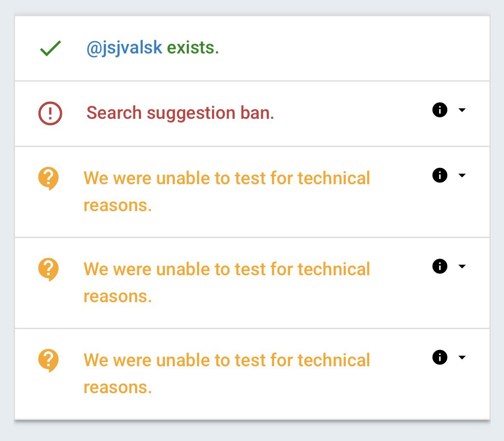Open info icon on last untested row
The height and width of the screenshot is (441, 504).
click(x=440, y=357)
